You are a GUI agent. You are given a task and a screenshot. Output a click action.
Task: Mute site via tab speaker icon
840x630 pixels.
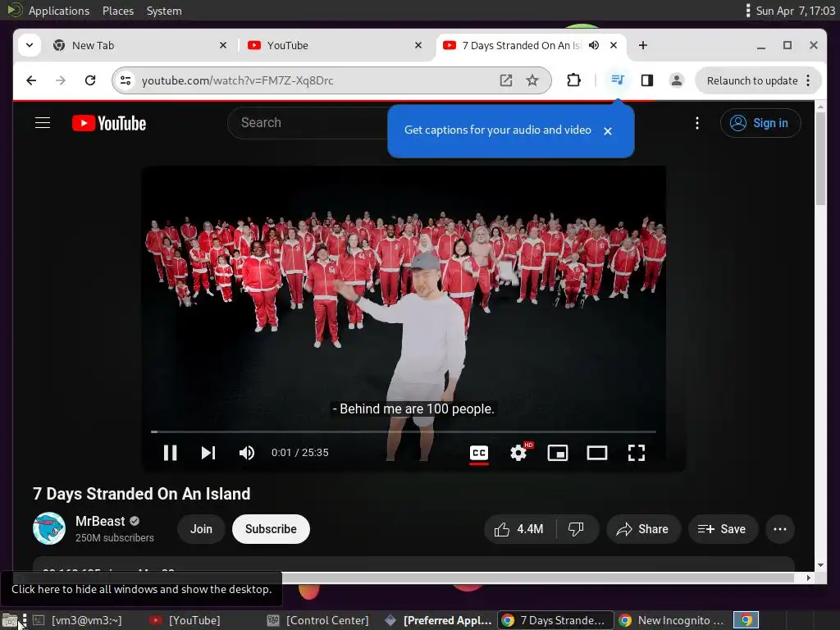coord(594,46)
